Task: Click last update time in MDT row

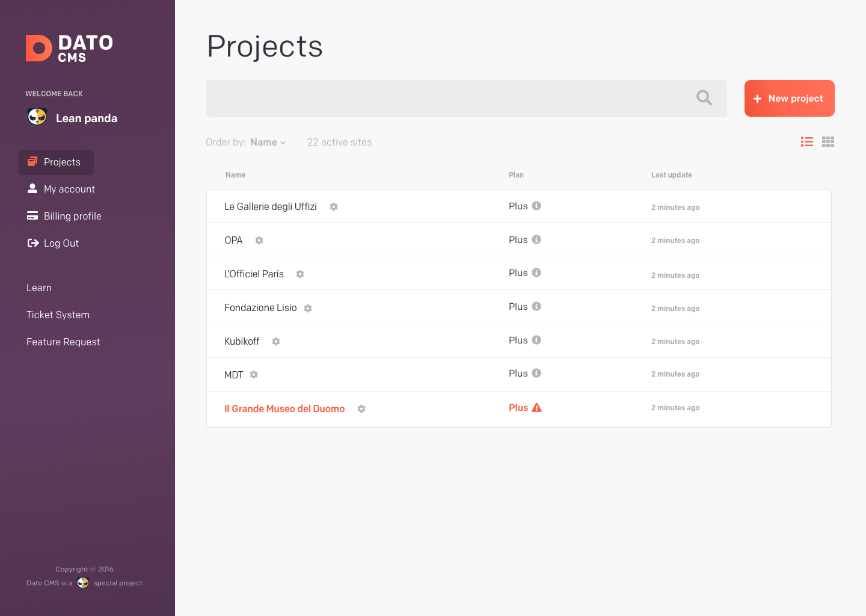Action: click(675, 374)
